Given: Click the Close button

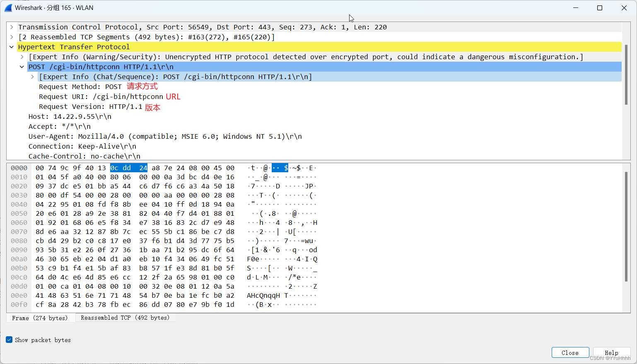Looking at the screenshot, I should pyautogui.click(x=570, y=353).
